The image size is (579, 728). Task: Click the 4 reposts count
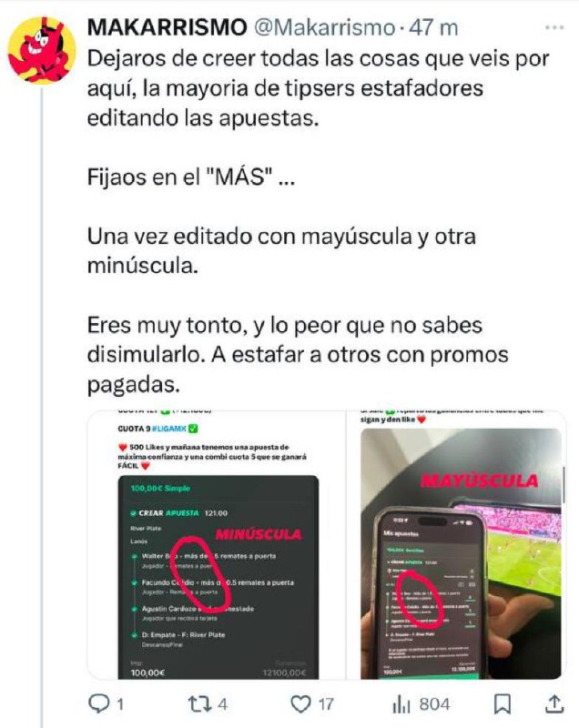pos(223,704)
